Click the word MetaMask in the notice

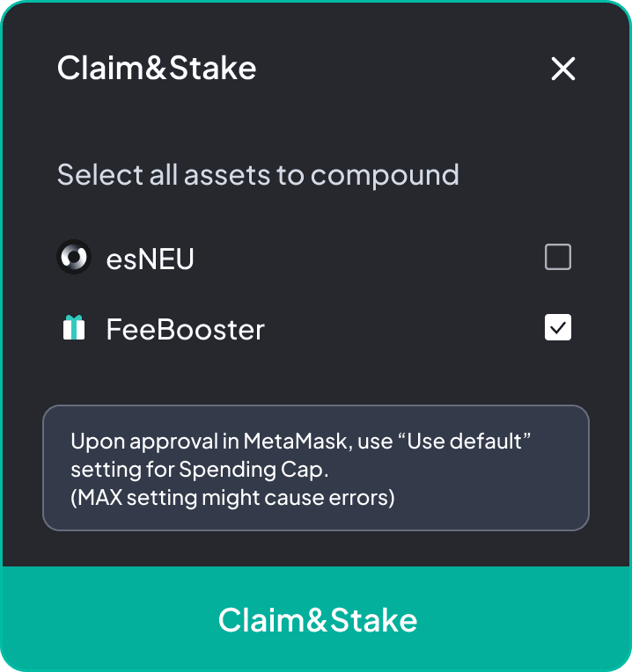click(x=296, y=441)
